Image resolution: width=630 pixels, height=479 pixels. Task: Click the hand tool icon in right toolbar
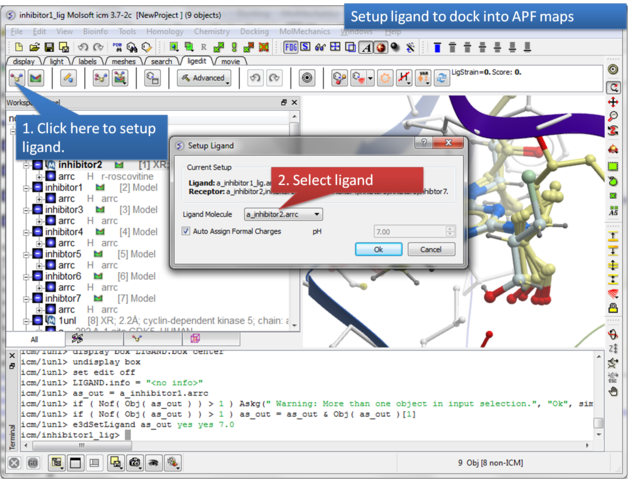(x=613, y=391)
